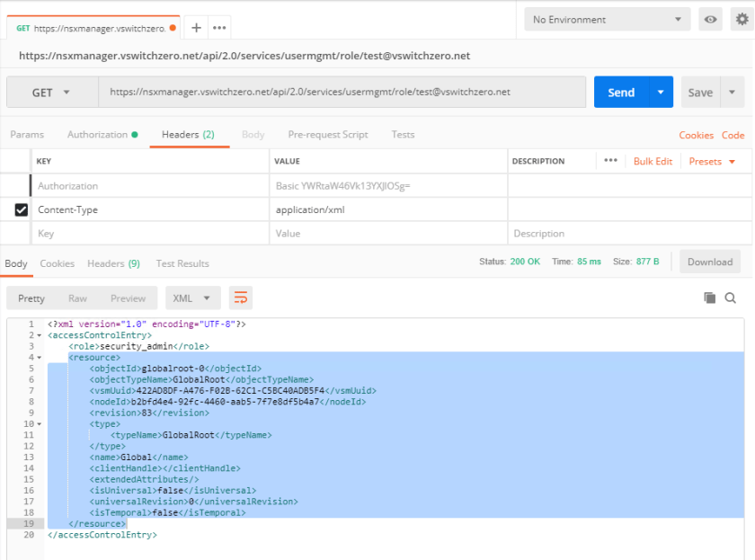Open a new request tab with plus icon
Screen dimensions: 755x560
(x=196, y=28)
